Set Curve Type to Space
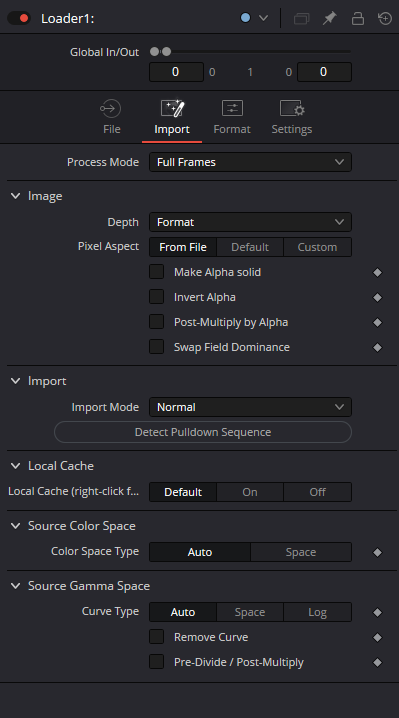 (250, 612)
